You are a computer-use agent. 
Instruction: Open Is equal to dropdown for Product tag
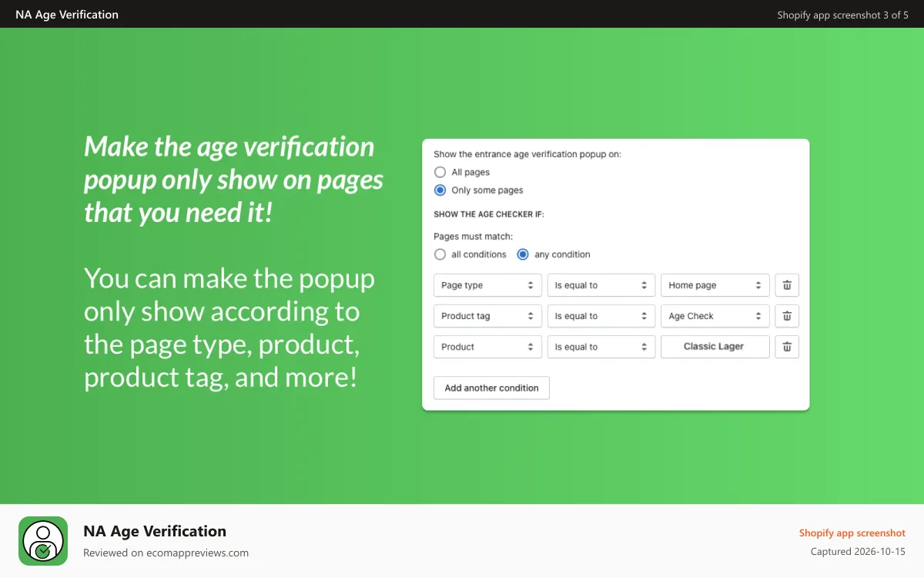point(601,316)
